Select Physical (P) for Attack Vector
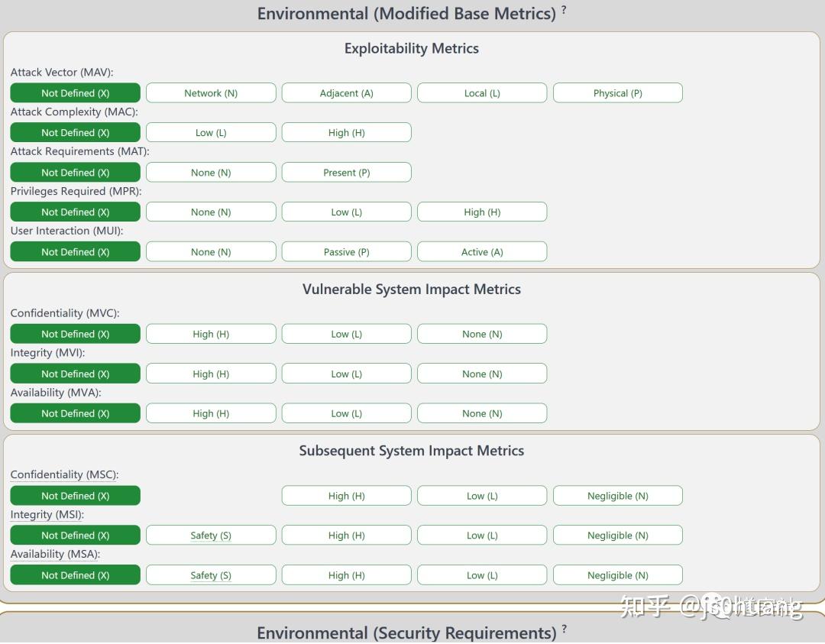Image resolution: width=825 pixels, height=644 pixels. pos(617,92)
